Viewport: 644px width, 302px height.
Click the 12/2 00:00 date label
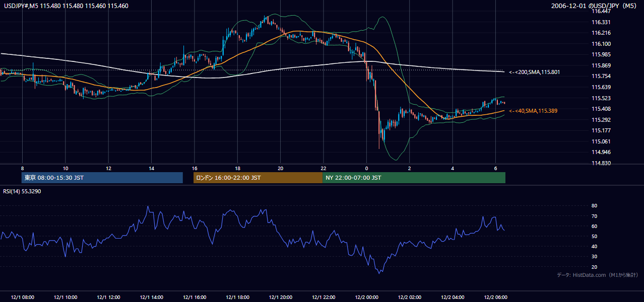(x=367, y=297)
